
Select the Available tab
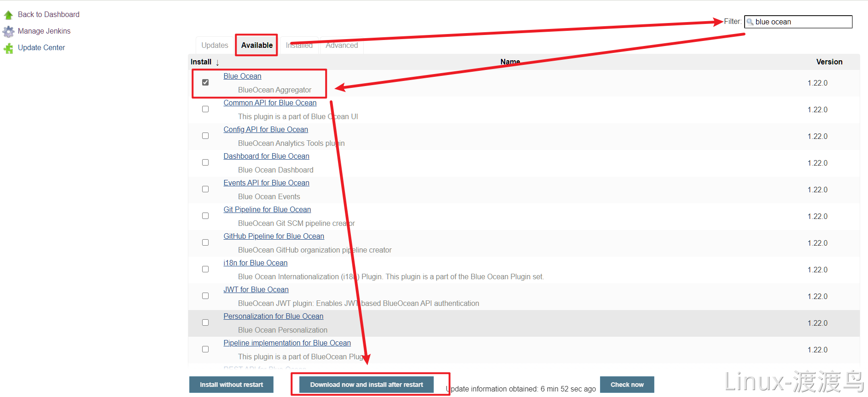[x=256, y=45]
